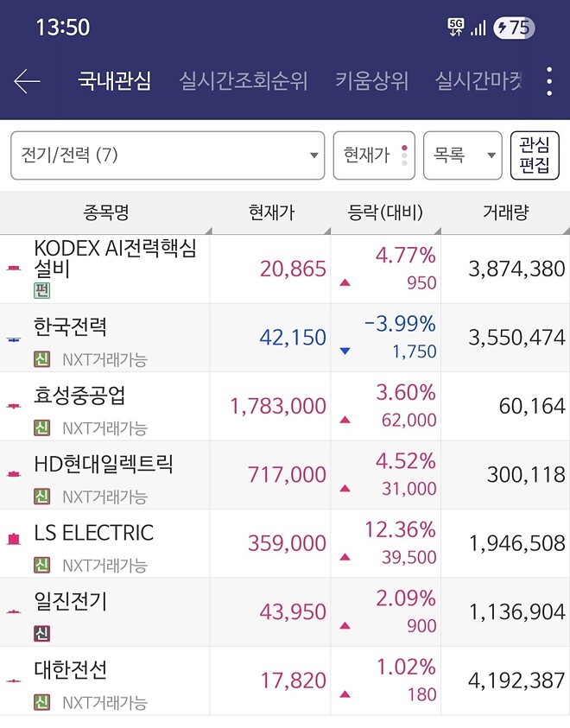Tap the back arrow to go back
This screenshot has height=728, width=570.
(27, 79)
